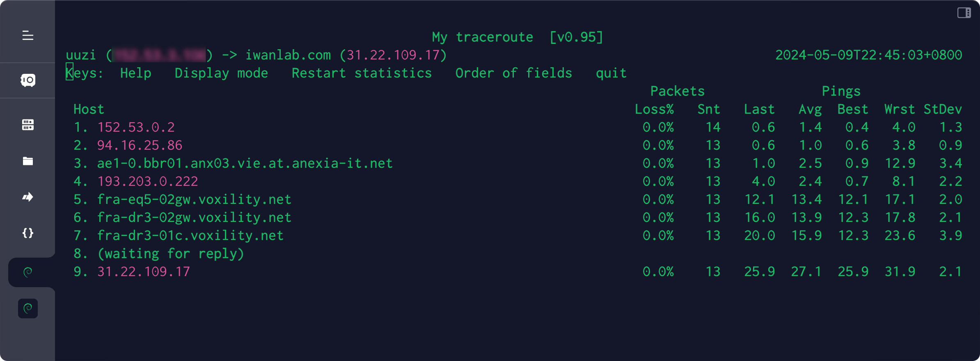Click hop 1 host 152.53.0.2
The width and height of the screenshot is (980, 361).
pyautogui.click(x=136, y=127)
